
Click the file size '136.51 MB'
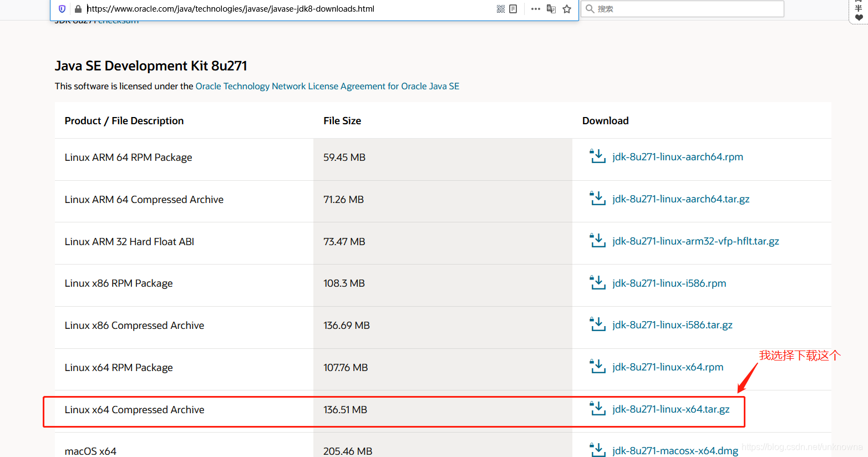click(x=345, y=410)
